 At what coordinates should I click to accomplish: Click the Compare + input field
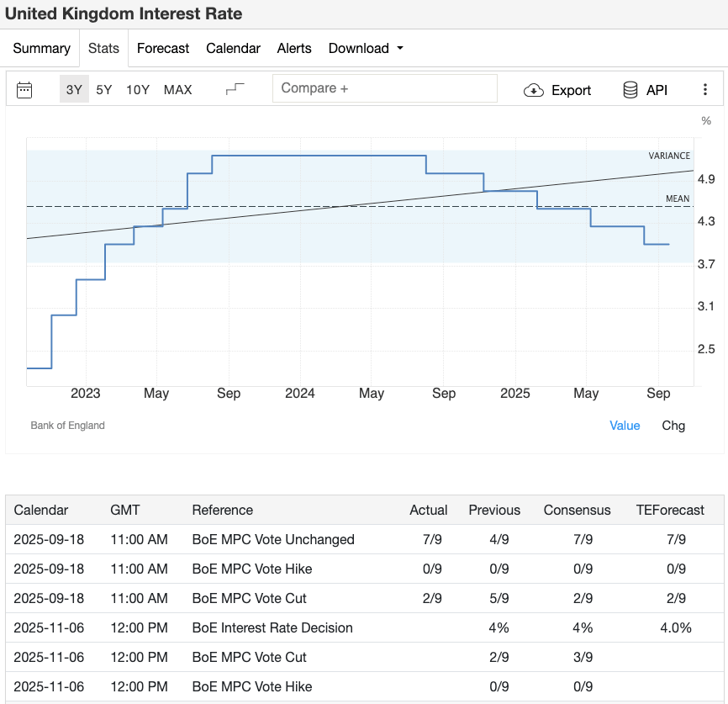384,88
